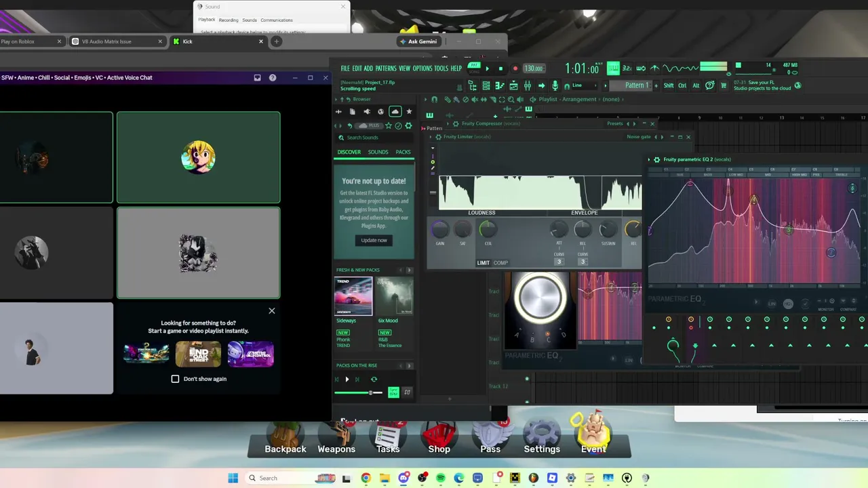The width and height of the screenshot is (868, 488).
Task: Switch to the DISCOVER tab
Action: (349, 152)
